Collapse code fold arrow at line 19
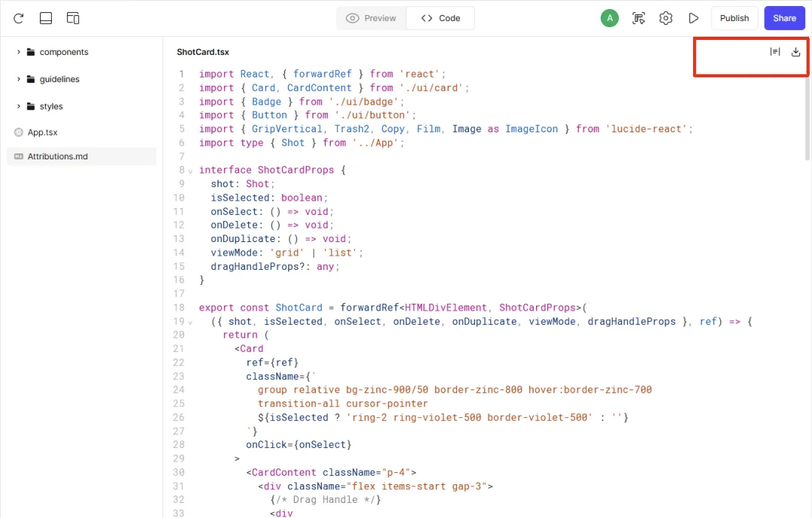This screenshot has width=812, height=518. 190,323
